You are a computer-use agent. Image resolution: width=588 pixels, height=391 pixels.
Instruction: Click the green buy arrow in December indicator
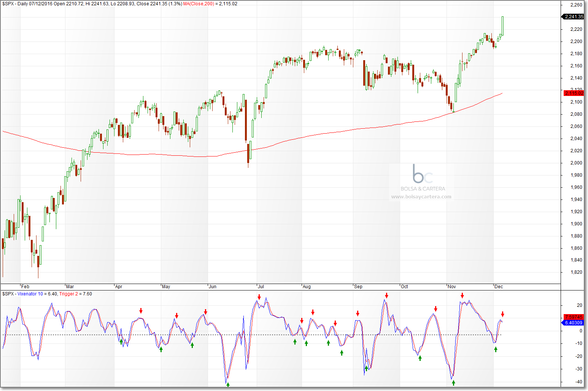coord(496,350)
